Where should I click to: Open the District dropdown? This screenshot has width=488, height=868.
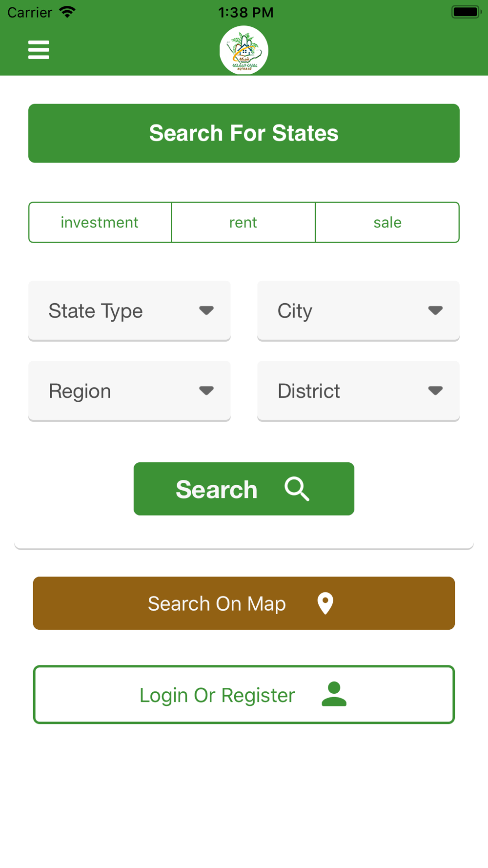[x=358, y=391]
